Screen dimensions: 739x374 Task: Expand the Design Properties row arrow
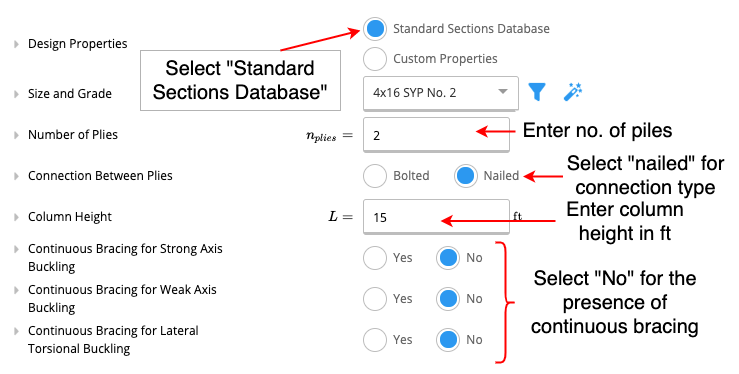[x=16, y=44]
